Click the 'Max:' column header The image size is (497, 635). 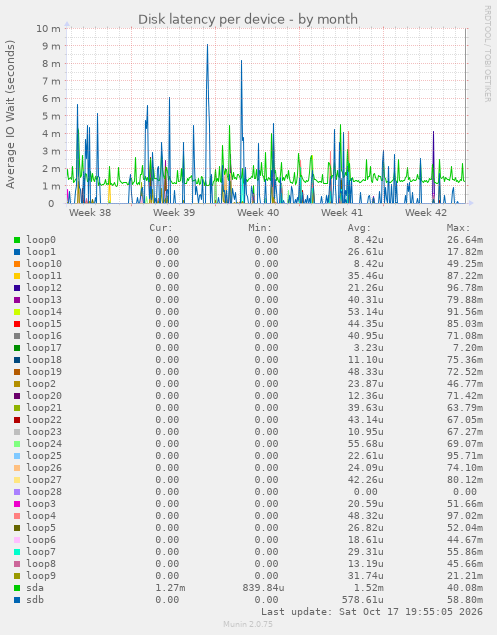coord(459,228)
